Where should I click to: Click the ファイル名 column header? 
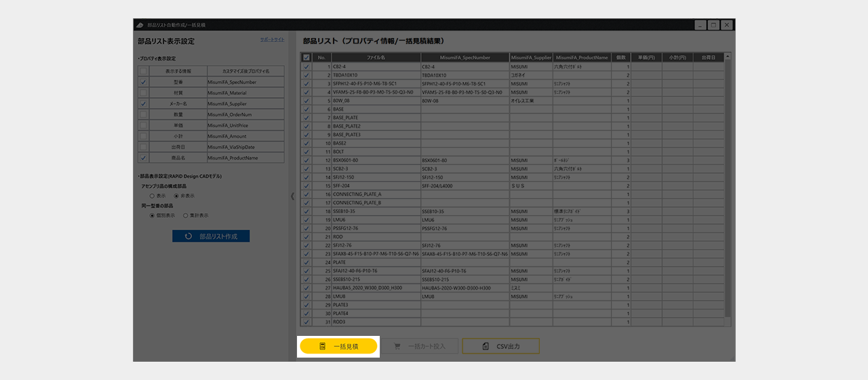pyautogui.click(x=375, y=58)
